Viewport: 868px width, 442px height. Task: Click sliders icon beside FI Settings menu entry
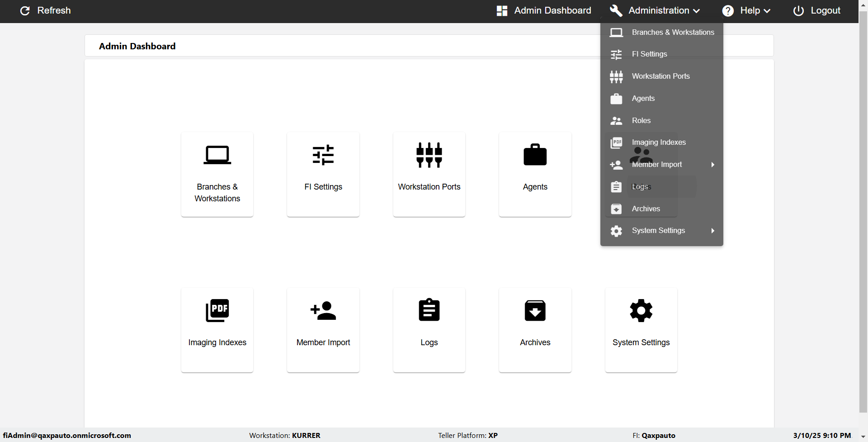[x=616, y=55]
